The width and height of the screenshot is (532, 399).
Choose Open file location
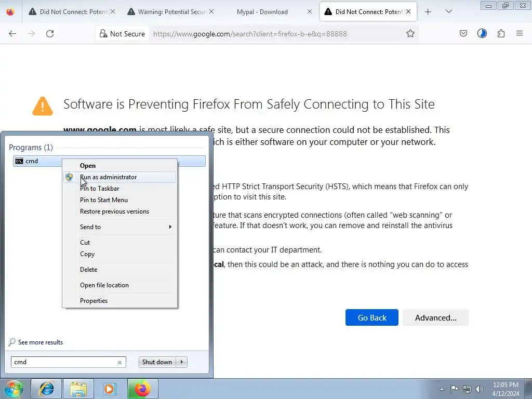[119, 285]
